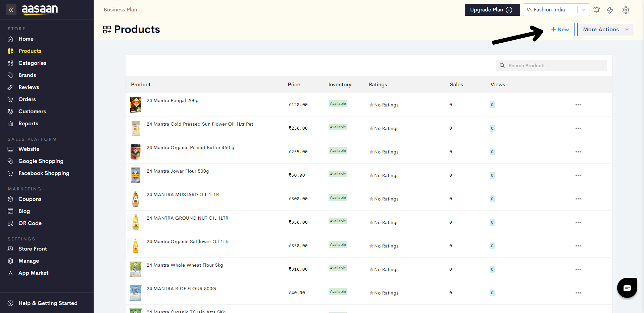Open options menu for Cold Pressed Sun Flower Oil

[578, 128]
